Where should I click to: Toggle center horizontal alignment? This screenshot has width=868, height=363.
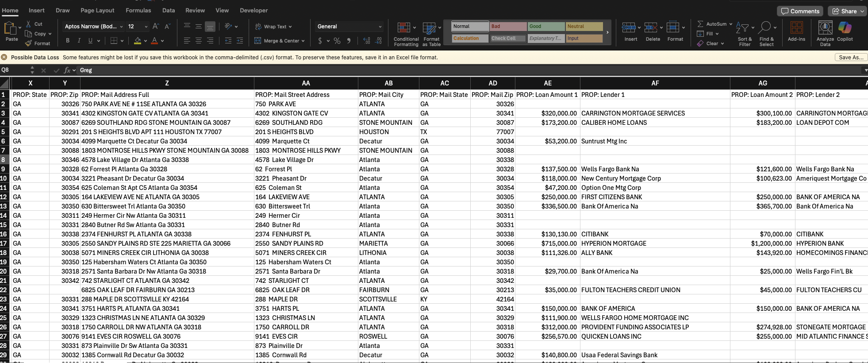199,41
